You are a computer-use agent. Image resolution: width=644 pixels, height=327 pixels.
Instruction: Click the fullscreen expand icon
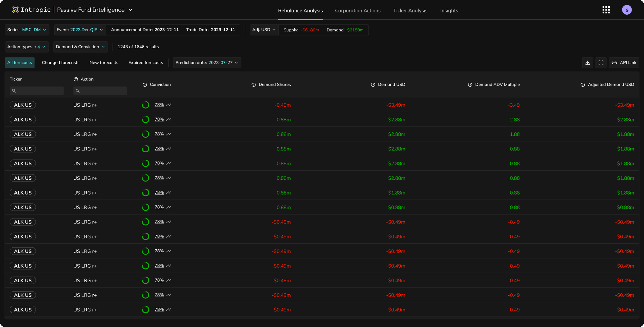(x=601, y=63)
